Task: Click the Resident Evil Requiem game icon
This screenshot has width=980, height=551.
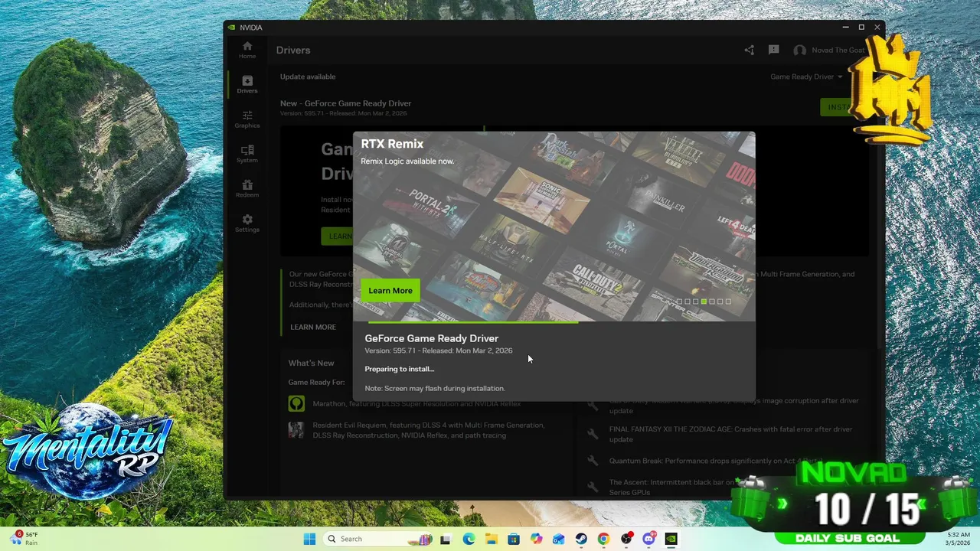Action: click(296, 429)
